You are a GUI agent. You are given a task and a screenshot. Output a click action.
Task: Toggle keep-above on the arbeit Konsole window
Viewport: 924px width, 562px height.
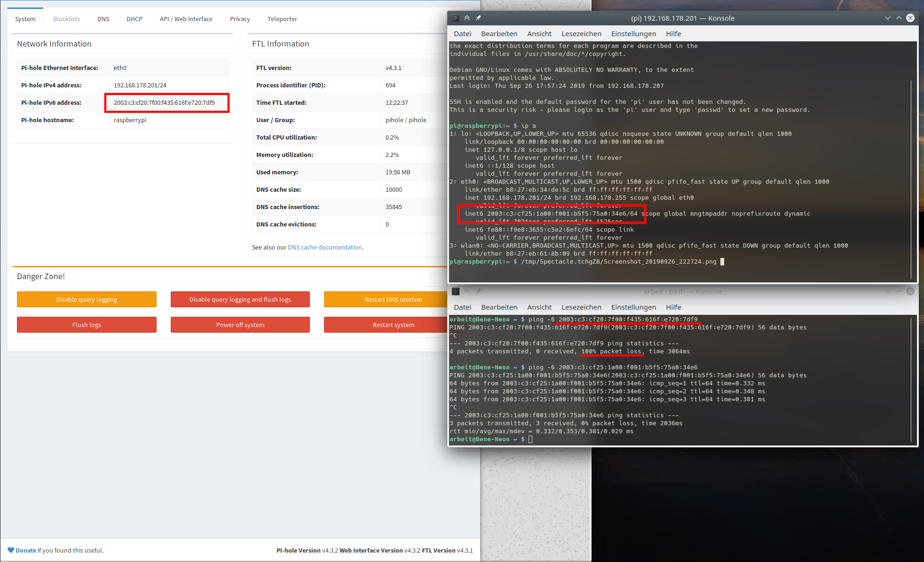coord(466,291)
